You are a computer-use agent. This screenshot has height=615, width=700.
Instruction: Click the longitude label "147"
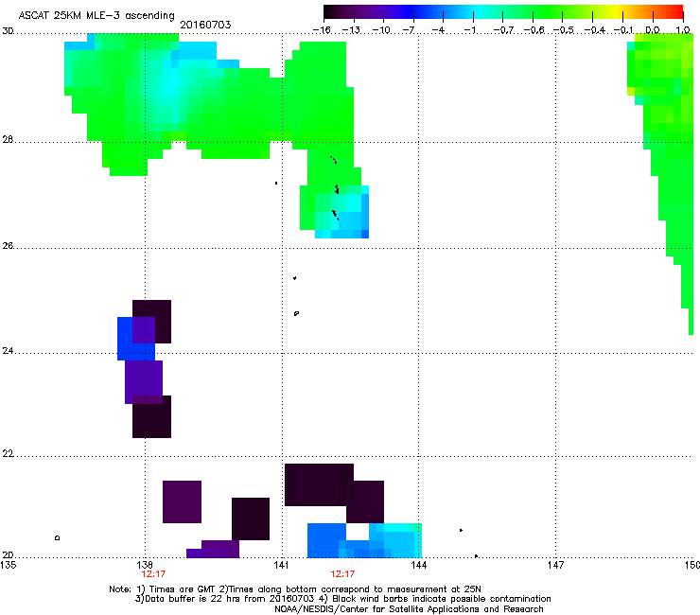pyautogui.click(x=556, y=566)
